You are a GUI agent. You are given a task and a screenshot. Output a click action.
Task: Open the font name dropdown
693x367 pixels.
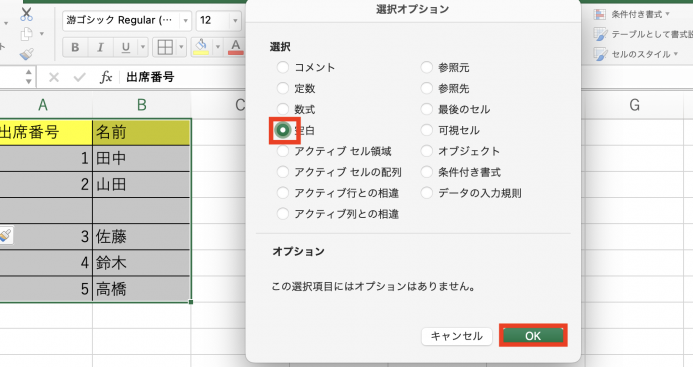tap(185, 20)
